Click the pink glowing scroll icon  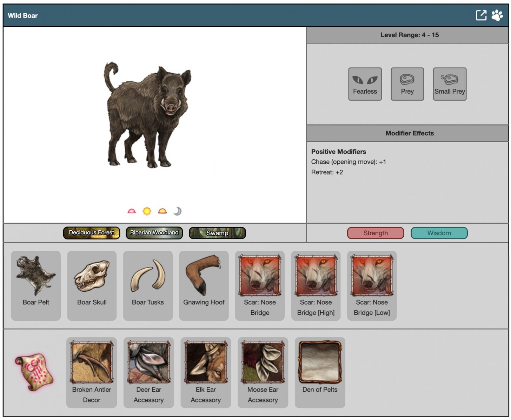pos(34,372)
